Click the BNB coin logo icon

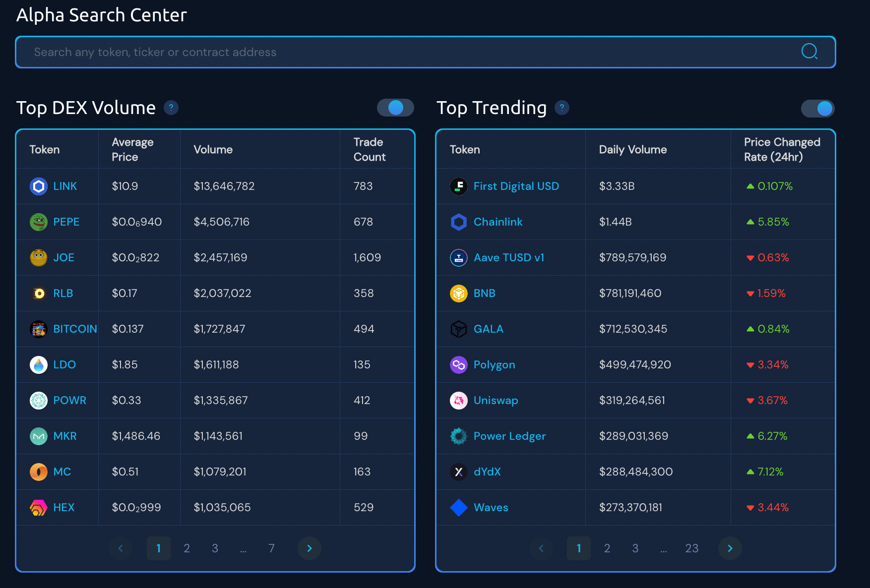click(459, 294)
